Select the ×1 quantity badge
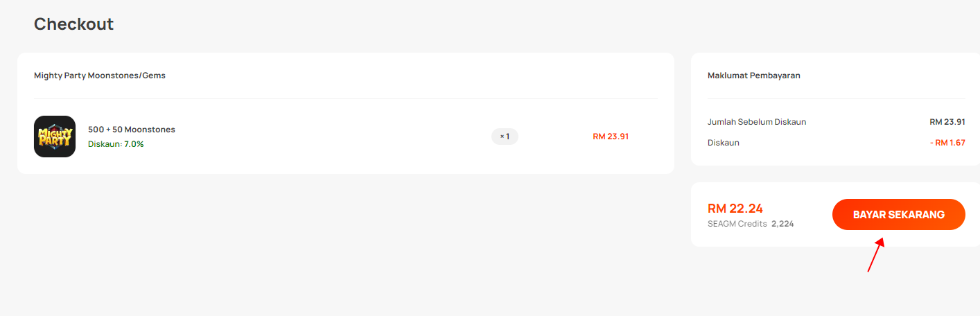The height and width of the screenshot is (316, 980). click(x=505, y=137)
